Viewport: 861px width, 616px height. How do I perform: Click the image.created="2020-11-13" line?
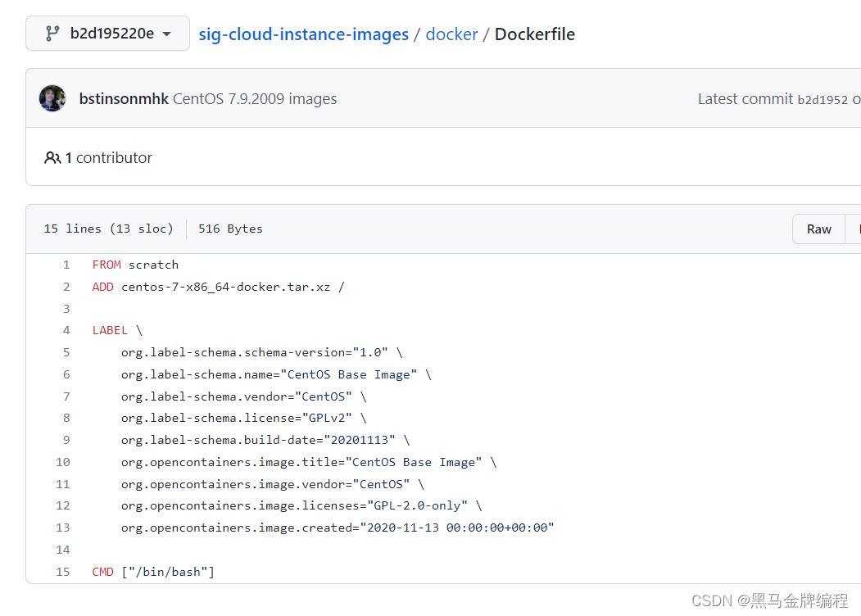(x=338, y=528)
